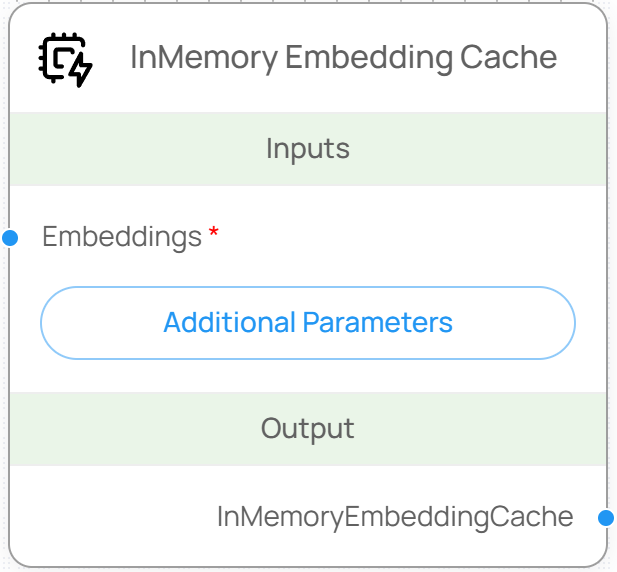Click the lightning bolt on the node icon

(x=81, y=71)
